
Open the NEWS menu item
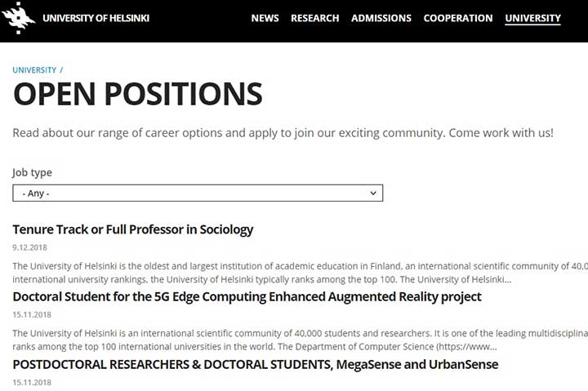coord(265,18)
